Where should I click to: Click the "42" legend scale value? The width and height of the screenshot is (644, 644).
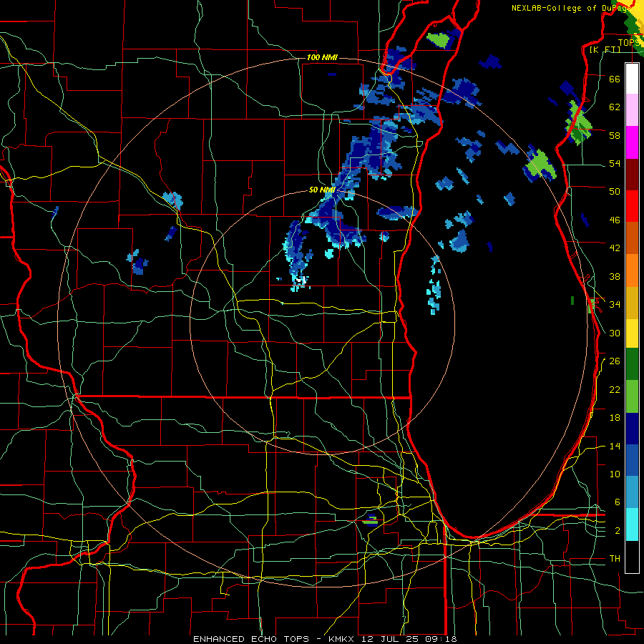[615, 248]
